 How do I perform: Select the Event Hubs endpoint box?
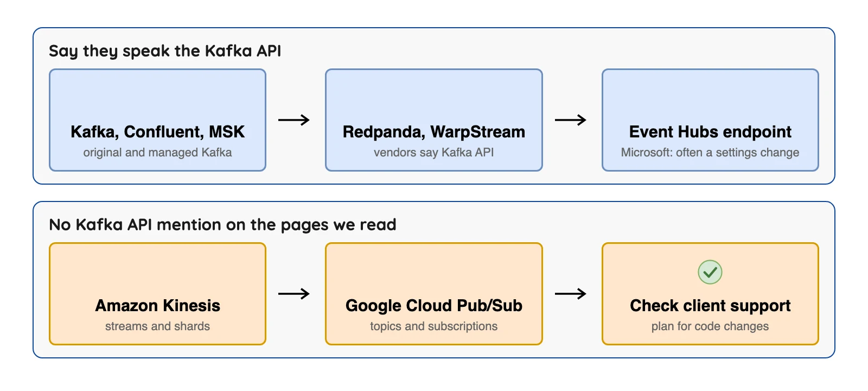[710, 120]
